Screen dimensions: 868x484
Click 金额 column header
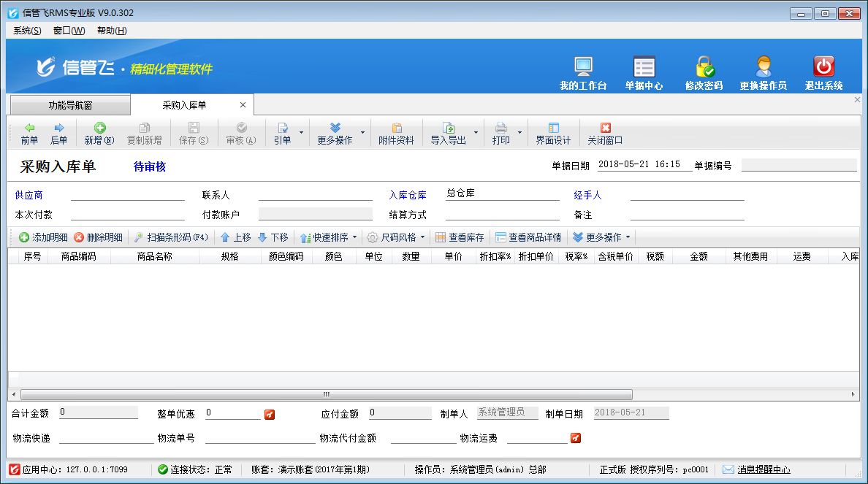(x=698, y=256)
